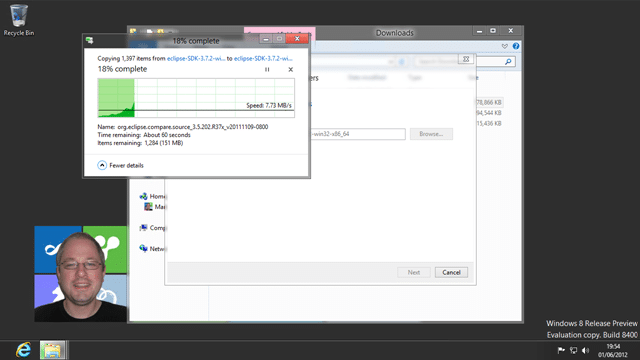
Task: Minimize the 18% complete copy dialog
Action: point(266,39)
